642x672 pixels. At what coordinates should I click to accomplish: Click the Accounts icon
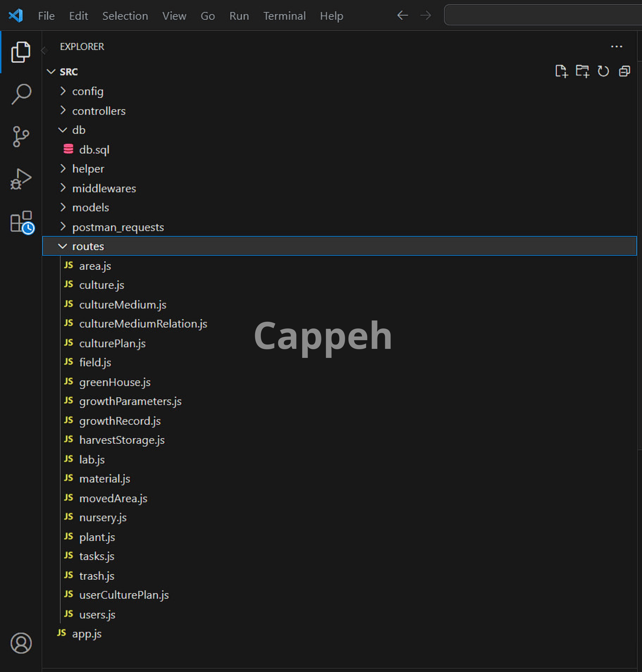(x=21, y=643)
